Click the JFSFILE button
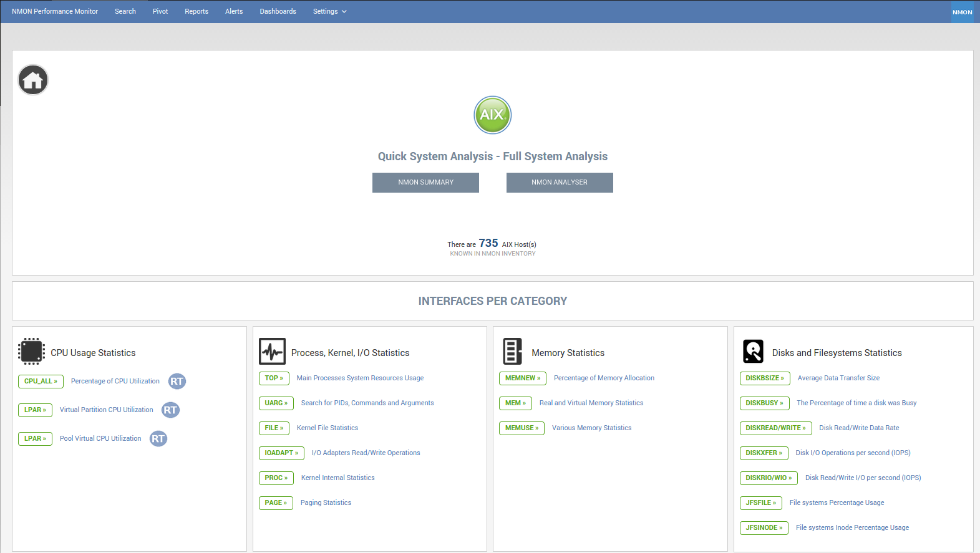Image resolution: width=980 pixels, height=553 pixels. click(761, 503)
